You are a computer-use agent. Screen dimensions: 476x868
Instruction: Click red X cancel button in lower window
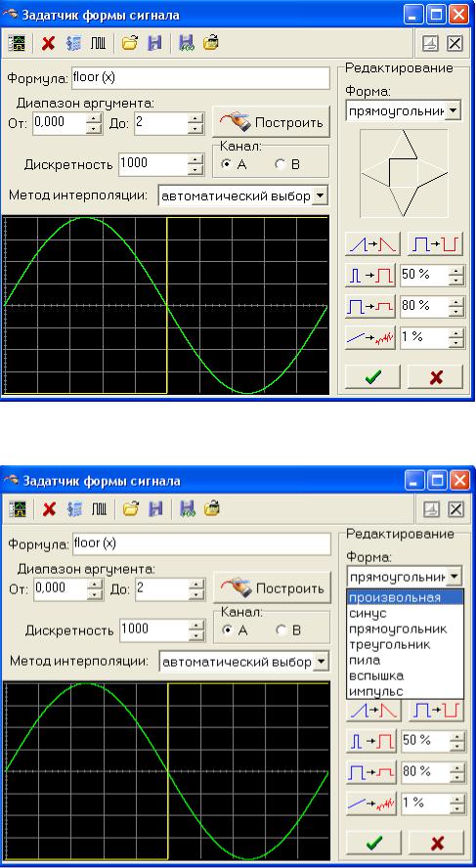tap(436, 844)
